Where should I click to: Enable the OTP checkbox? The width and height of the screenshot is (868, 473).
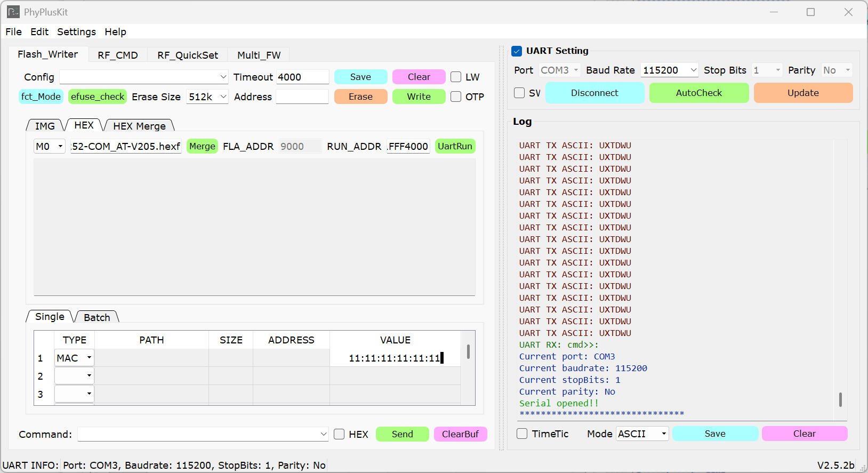[456, 97]
